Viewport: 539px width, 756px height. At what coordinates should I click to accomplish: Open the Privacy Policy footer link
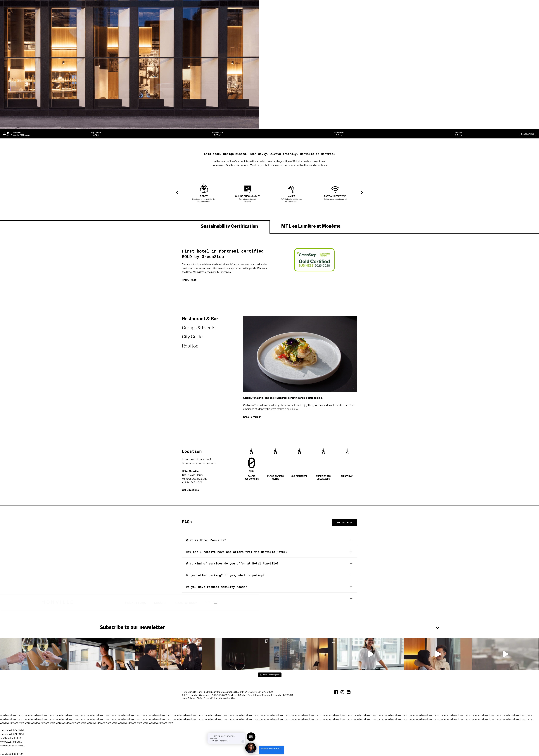click(210, 698)
